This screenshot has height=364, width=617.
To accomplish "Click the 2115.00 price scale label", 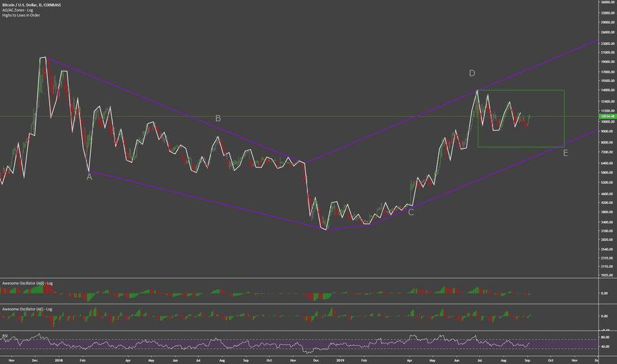I will (608, 267).
